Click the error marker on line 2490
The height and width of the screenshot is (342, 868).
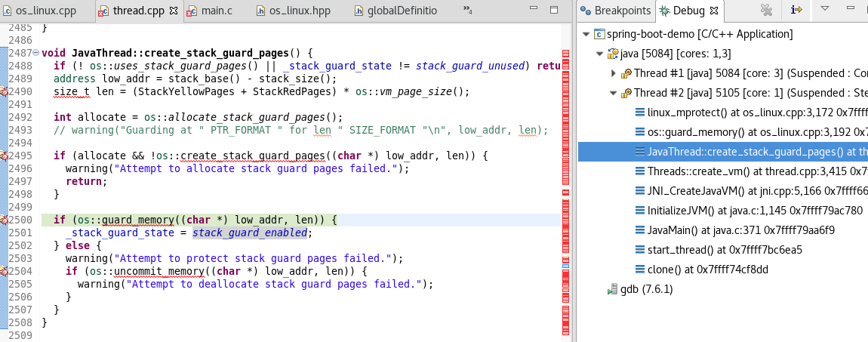(3, 92)
